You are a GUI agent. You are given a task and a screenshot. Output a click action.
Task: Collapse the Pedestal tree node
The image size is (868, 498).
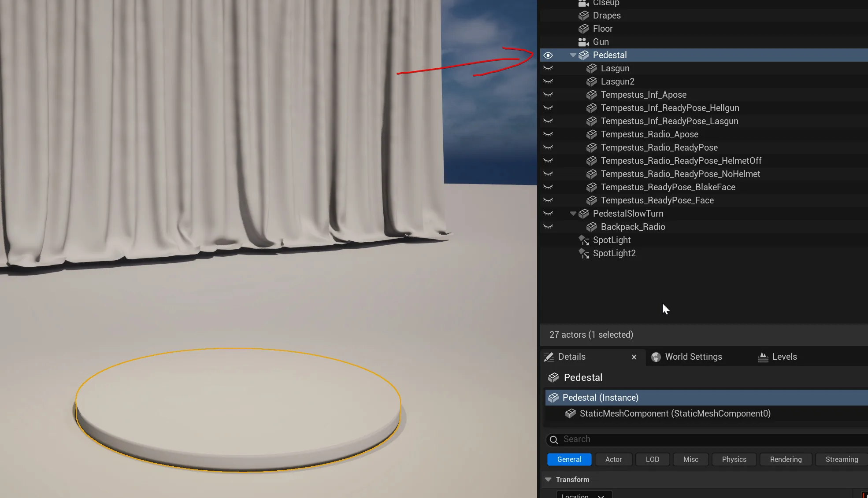573,55
